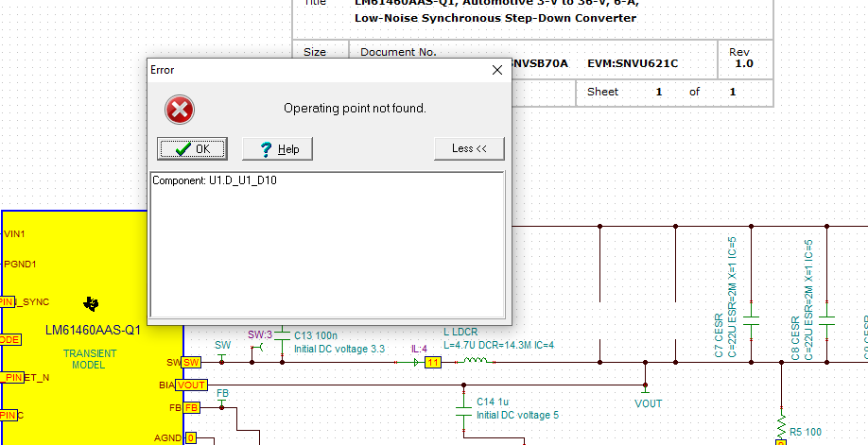Click the R5 100 label
This screenshot has width=868, height=445.
[x=806, y=433]
